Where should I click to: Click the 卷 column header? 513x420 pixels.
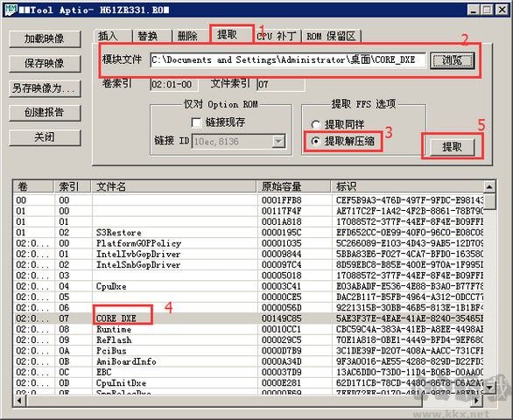(33, 186)
